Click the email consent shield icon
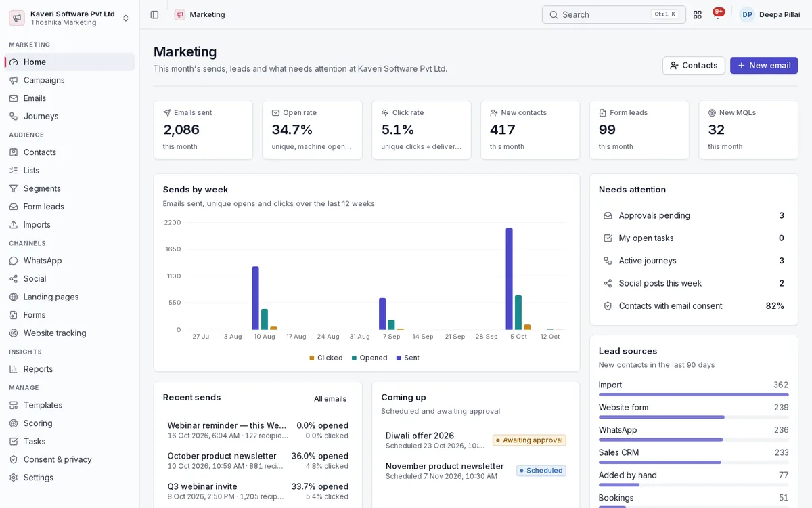This screenshot has width=812, height=508. click(608, 306)
